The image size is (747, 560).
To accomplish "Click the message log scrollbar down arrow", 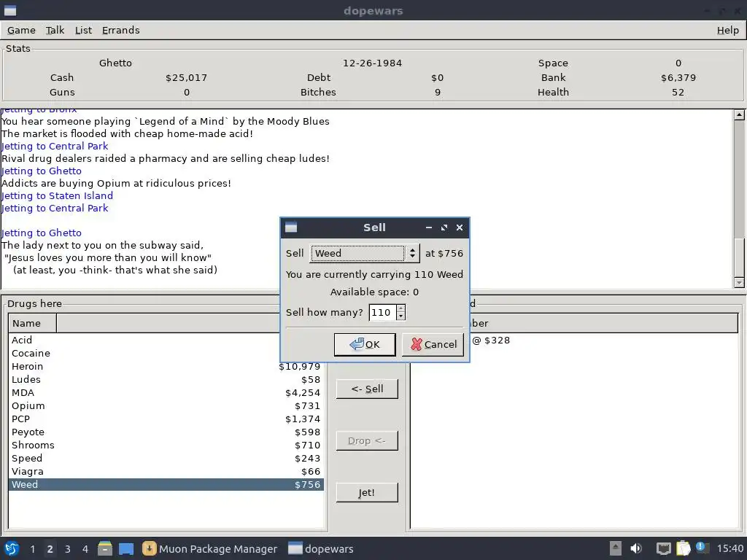I will pos(739,283).
